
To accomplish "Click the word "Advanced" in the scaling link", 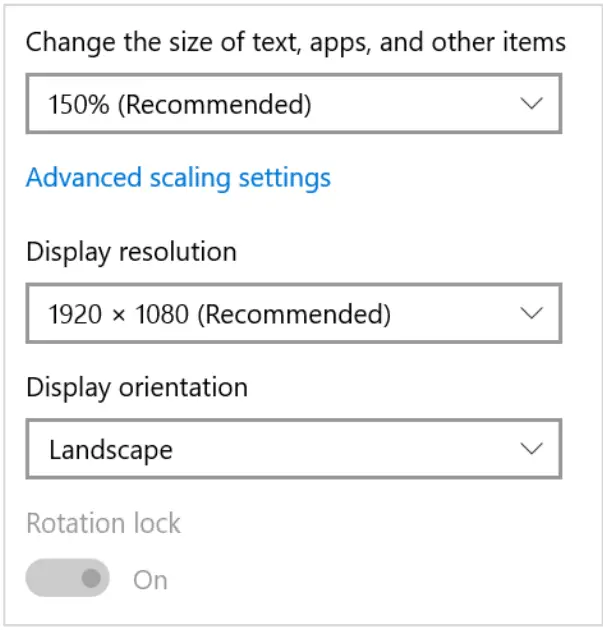I will (x=84, y=178).
